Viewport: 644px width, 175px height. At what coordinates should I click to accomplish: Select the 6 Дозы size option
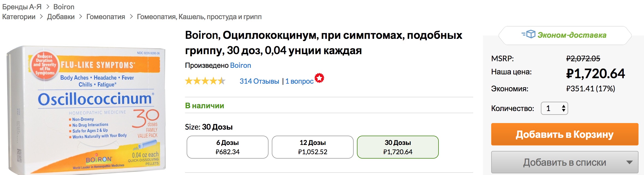point(228,147)
